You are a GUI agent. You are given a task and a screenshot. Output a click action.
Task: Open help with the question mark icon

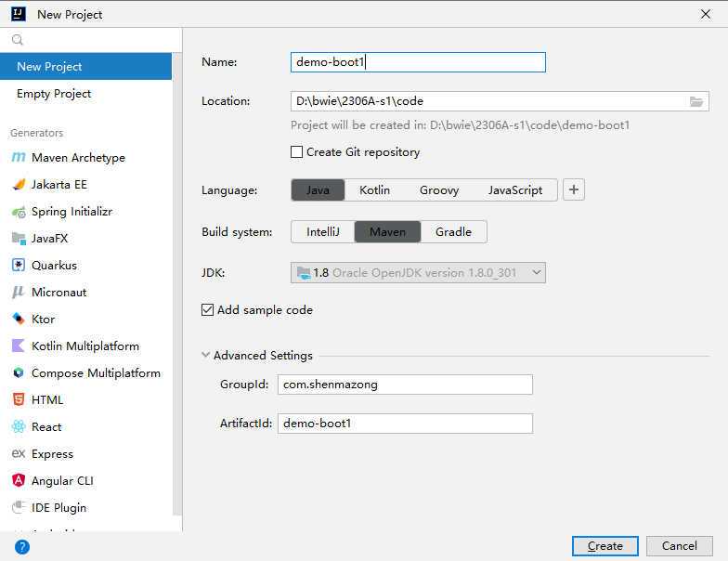coord(22,546)
